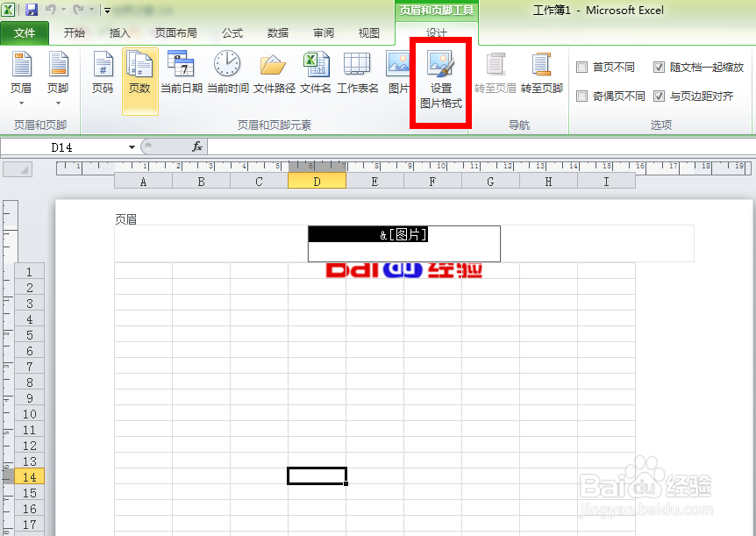Select column B header
This screenshot has height=536, width=756.
coord(201,182)
